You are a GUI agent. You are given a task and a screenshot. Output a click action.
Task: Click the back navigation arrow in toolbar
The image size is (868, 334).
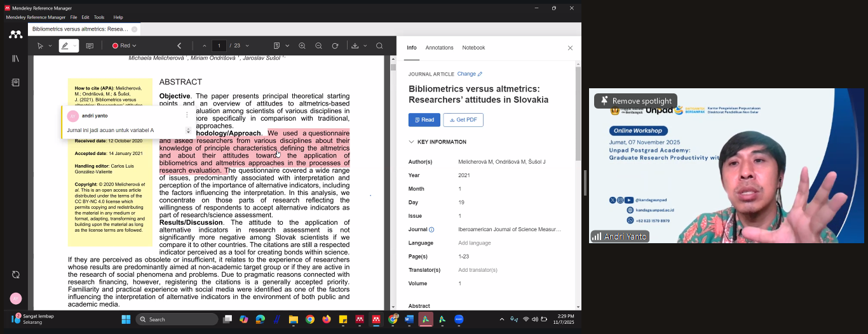pos(179,46)
